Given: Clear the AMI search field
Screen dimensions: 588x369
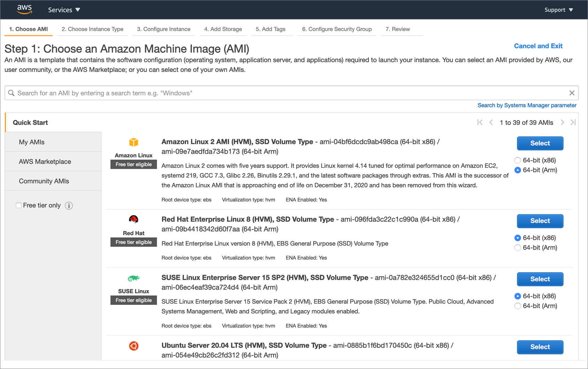Looking at the screenshot, I should click(572, 93).
